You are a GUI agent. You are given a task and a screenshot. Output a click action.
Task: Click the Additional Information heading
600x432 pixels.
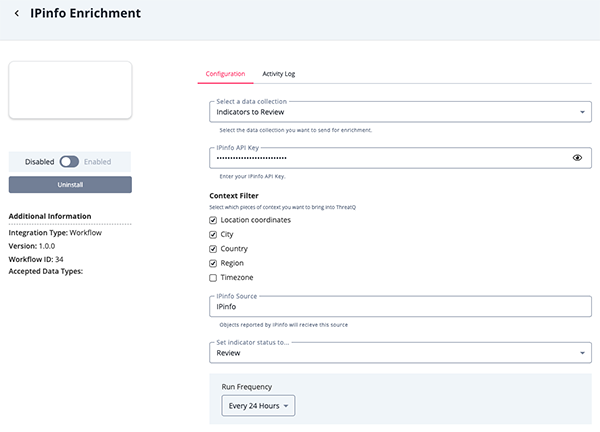50,216
